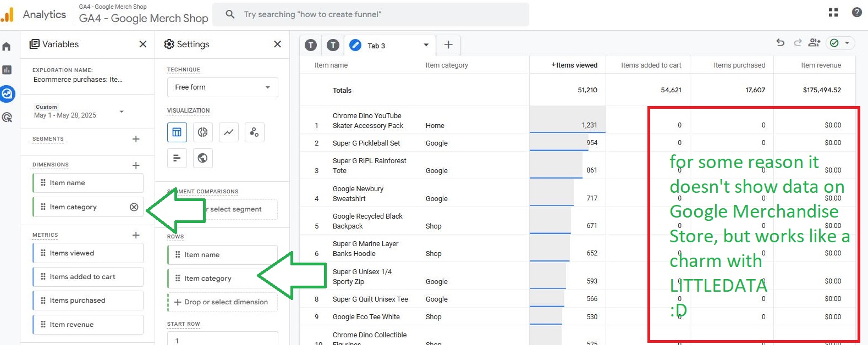Switch to Bar chart visualization

177,158
